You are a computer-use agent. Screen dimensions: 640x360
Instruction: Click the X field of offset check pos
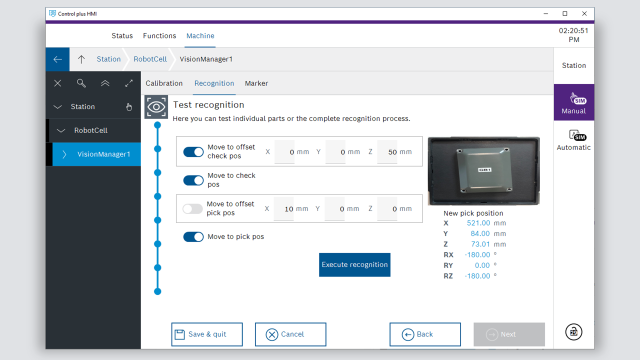284,152
